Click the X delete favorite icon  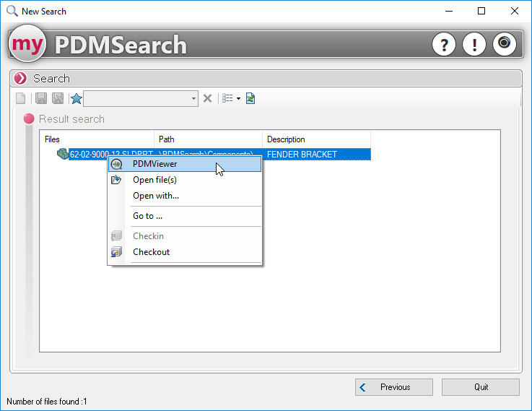click(207, 98)
